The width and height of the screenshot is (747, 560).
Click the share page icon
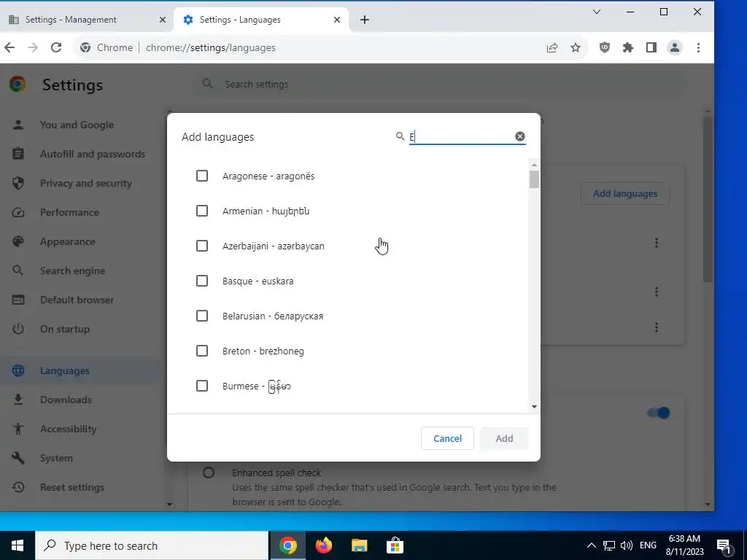(552, 47)
